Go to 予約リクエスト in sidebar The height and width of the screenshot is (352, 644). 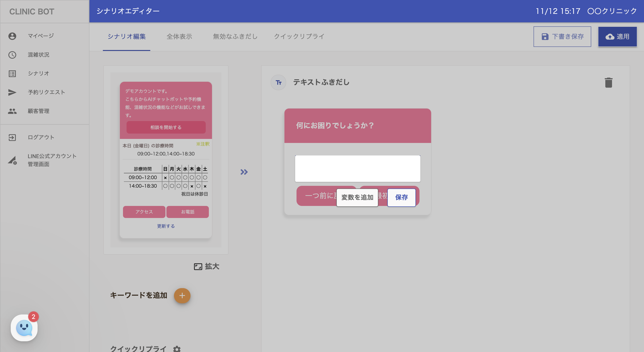pos(46,92)
